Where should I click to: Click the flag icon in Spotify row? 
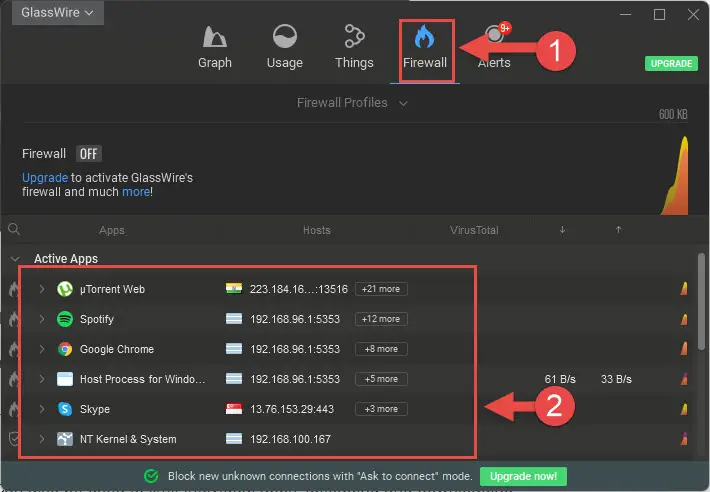(x=234, y=319)
